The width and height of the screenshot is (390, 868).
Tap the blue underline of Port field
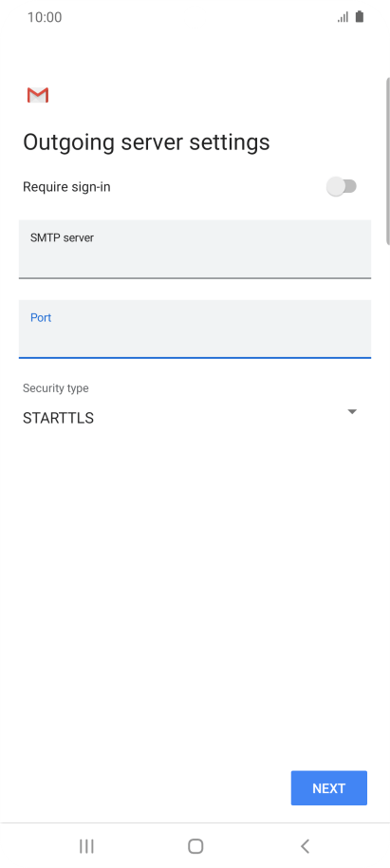(x=195, y=358)
